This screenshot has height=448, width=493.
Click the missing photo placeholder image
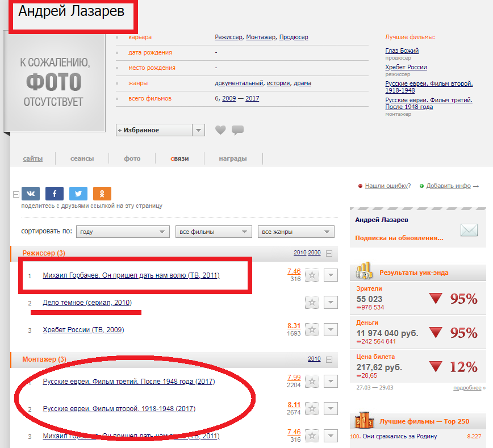click(x=56, y=82)
